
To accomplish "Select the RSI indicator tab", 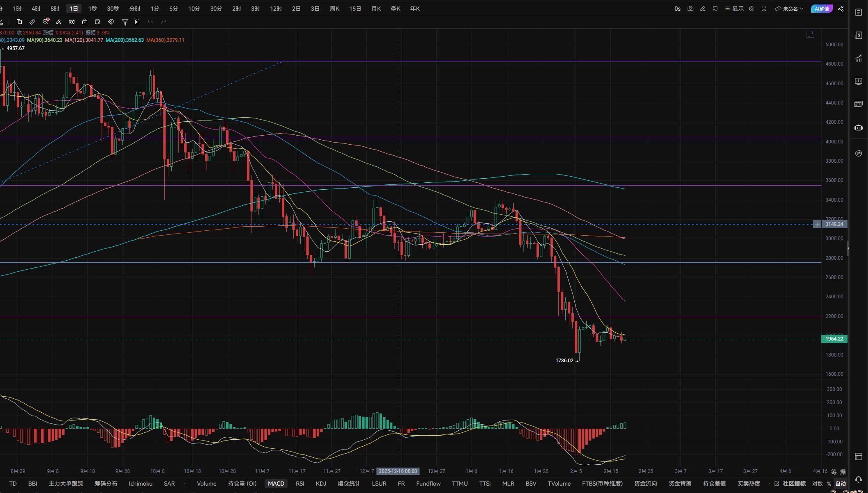I will pyautogui.click(x=300, y=484).
